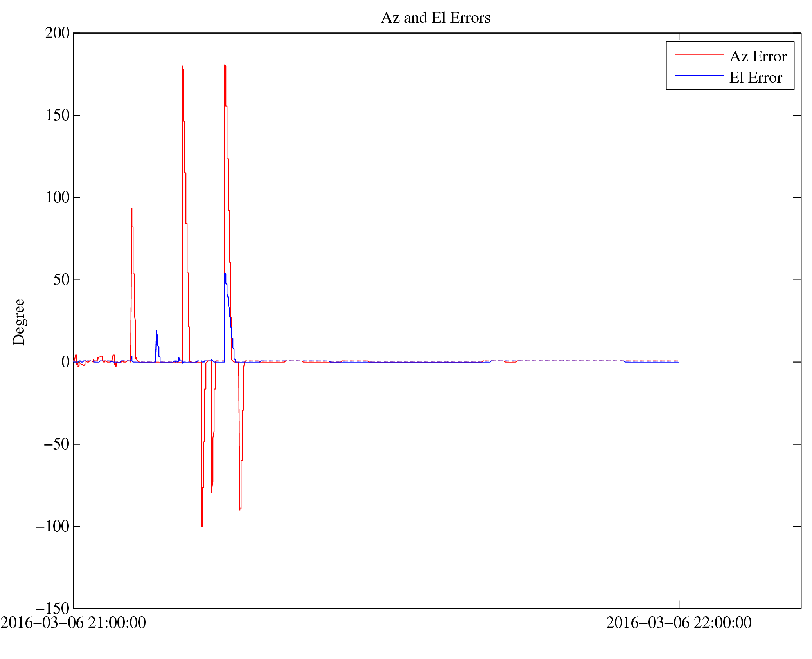Click the red spike reaching -100 degrees
The image size is (812, 659).
[202, 525]
